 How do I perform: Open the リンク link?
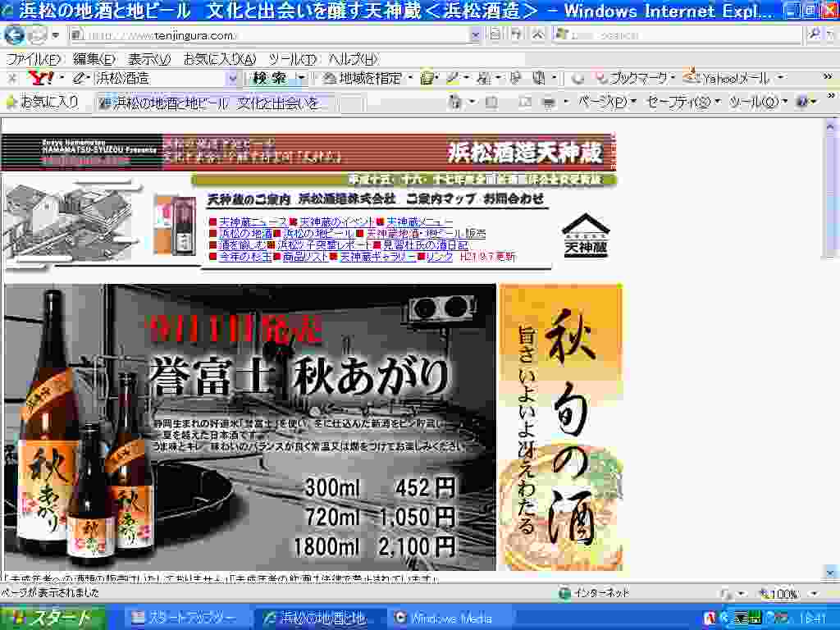[440, 257]
